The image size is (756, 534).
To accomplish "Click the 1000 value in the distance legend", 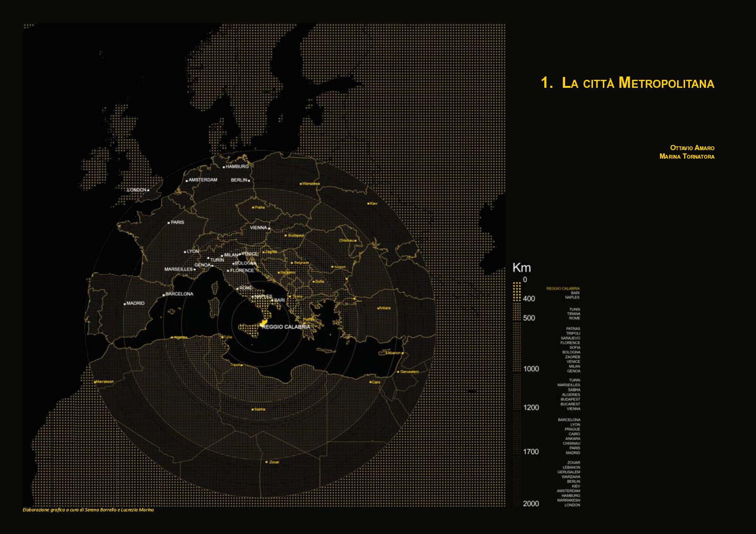I will click(x=531, y=369).
